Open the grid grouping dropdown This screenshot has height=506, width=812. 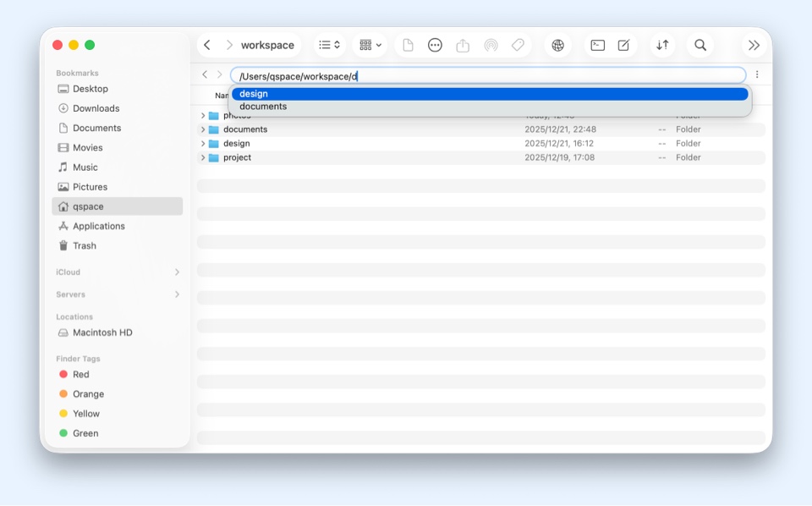pyautogui.click(x=370, y=46)
